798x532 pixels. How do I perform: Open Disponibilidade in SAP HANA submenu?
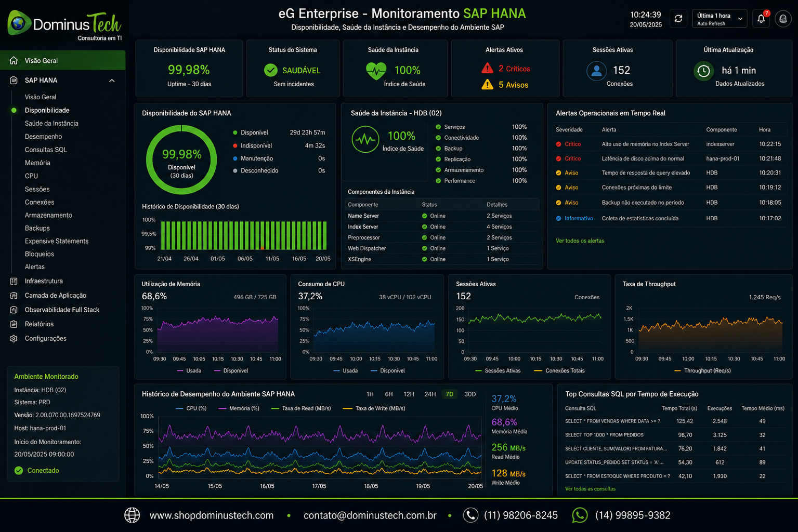47,110
